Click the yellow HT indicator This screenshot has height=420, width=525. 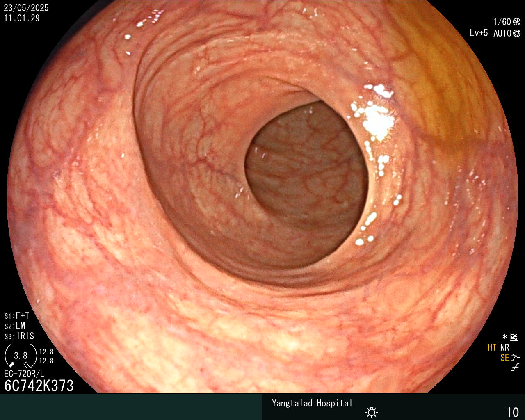point(492,347)
